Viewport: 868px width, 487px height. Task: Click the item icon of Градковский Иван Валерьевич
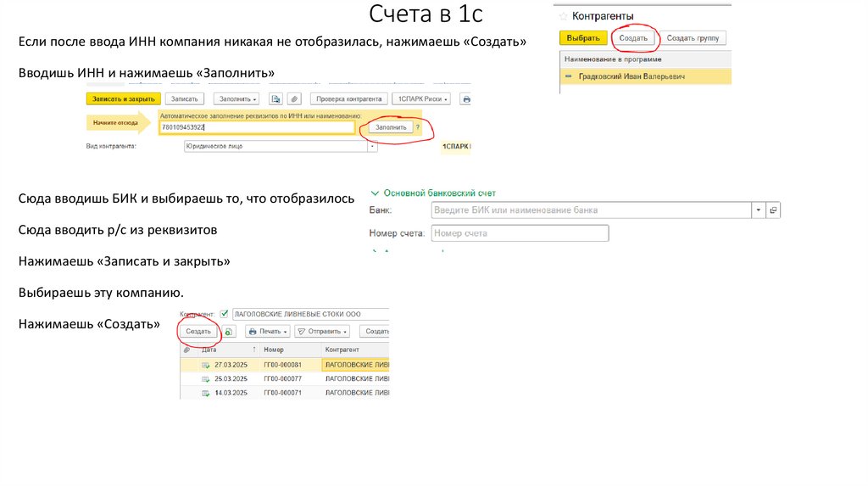(x=569, y=76)
